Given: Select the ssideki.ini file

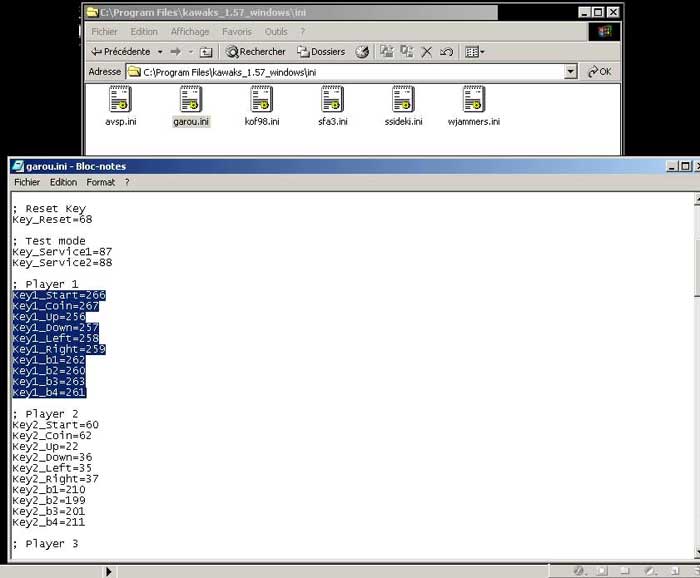Looking at the screenshot, I should tap(403, 100).
